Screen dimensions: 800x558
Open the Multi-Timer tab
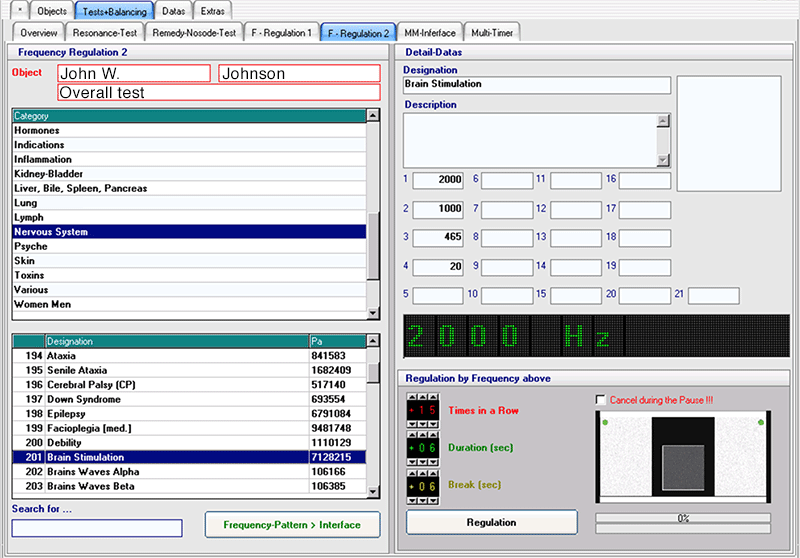pyautogui.click(x=492, y=33)
